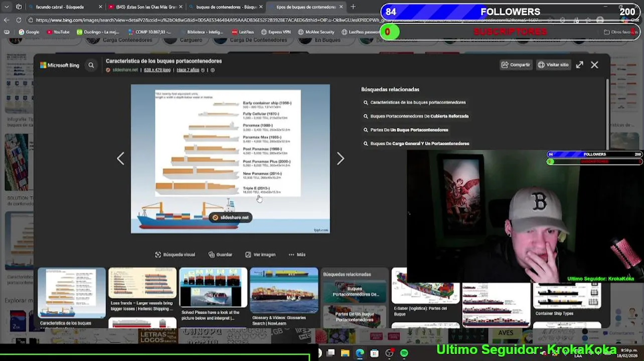Open YouTube bookmark
The image size is (644, 361).
coord(58,32)
